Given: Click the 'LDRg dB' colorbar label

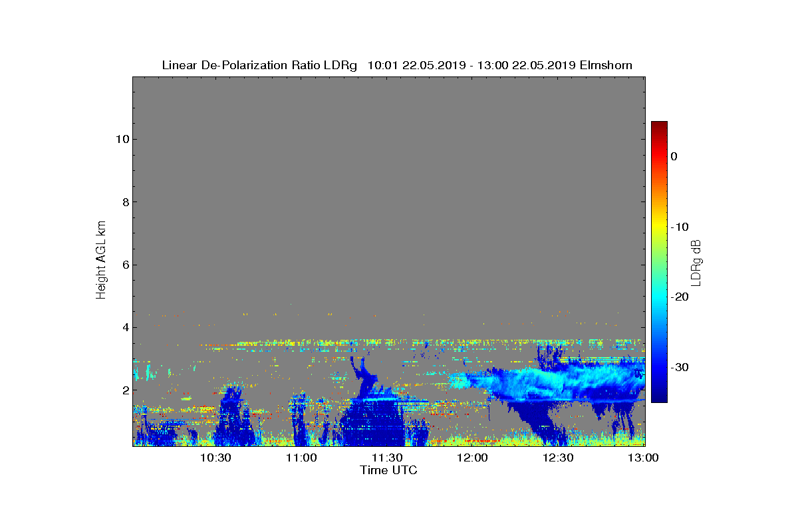Looking at the screenshot, I should coord(696,262).
